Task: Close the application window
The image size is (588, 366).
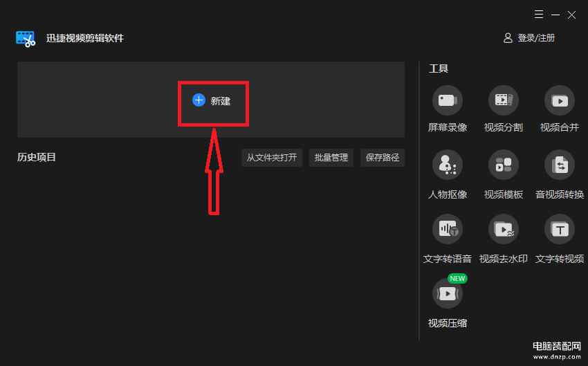Action: coord(572,15)
